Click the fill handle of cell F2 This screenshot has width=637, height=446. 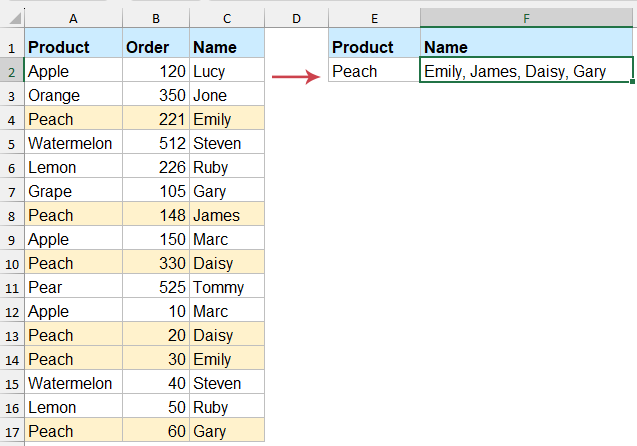coord(632,82)
